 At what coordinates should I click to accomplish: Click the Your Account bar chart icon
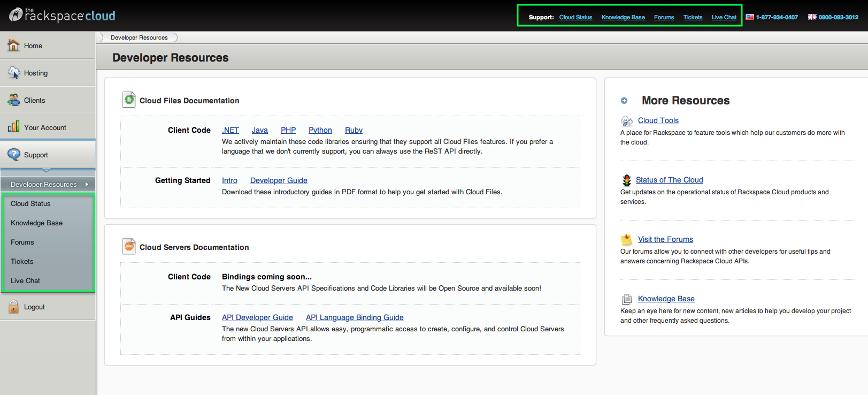[13, 127]
